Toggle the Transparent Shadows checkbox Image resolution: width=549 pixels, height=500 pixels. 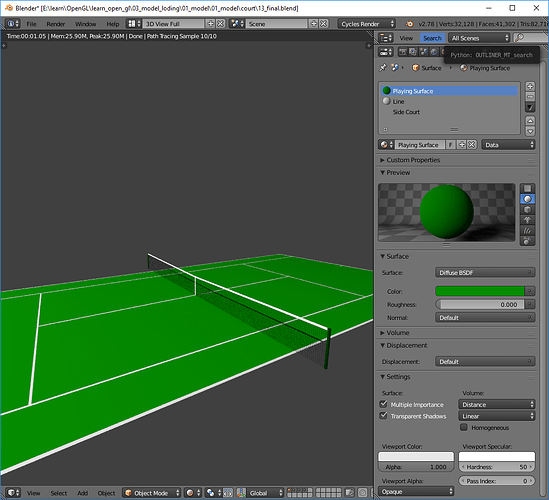pyautogui.click(x=384, y=416)
